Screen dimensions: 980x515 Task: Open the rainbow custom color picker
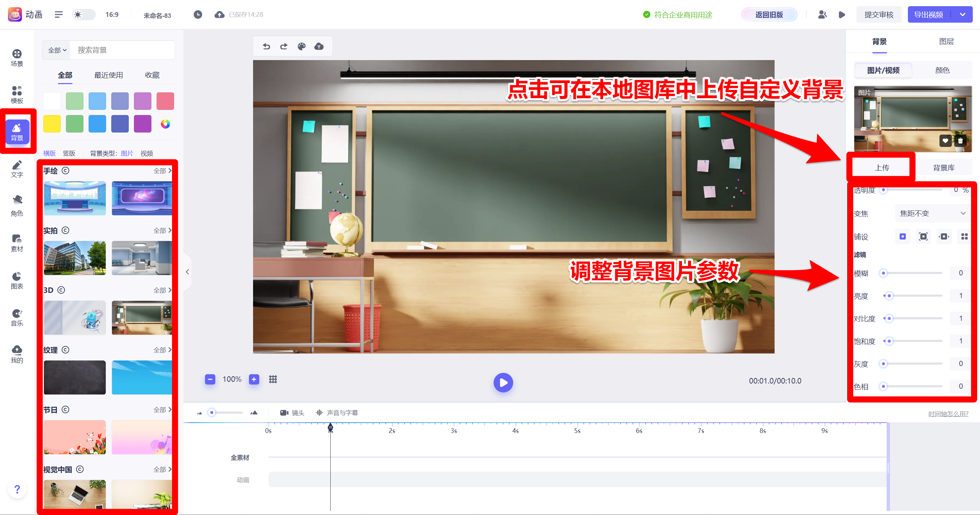pyautogui.click(x=165, y=124)
